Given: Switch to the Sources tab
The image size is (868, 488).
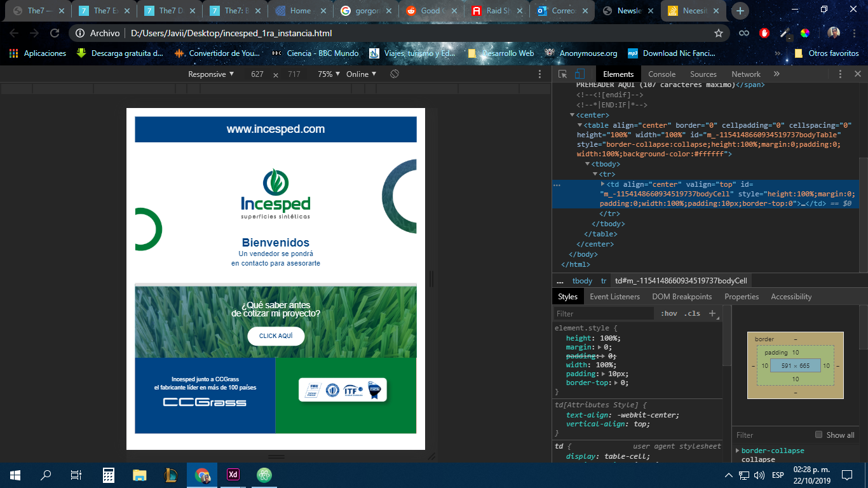Looking at the screenshot, I should (x=703, y=74).
